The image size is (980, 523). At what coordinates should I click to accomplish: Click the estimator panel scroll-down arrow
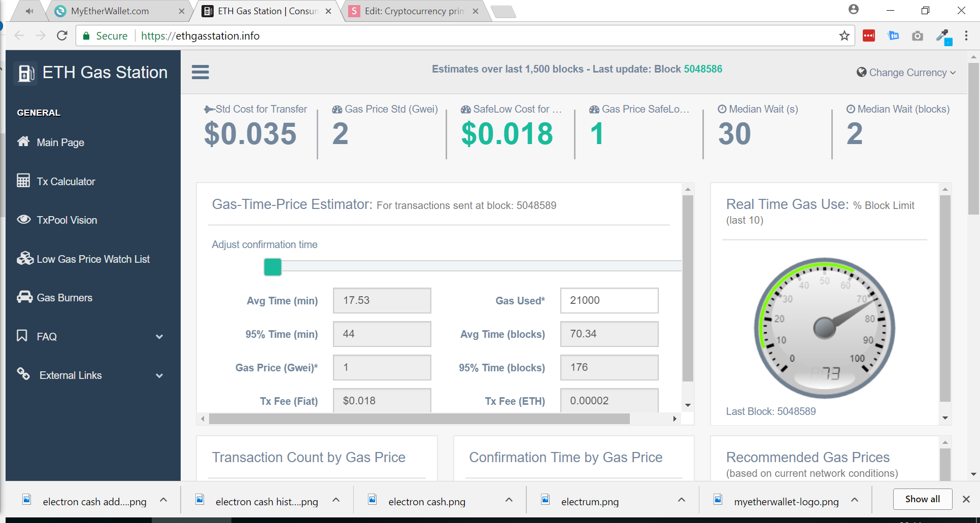688,405
